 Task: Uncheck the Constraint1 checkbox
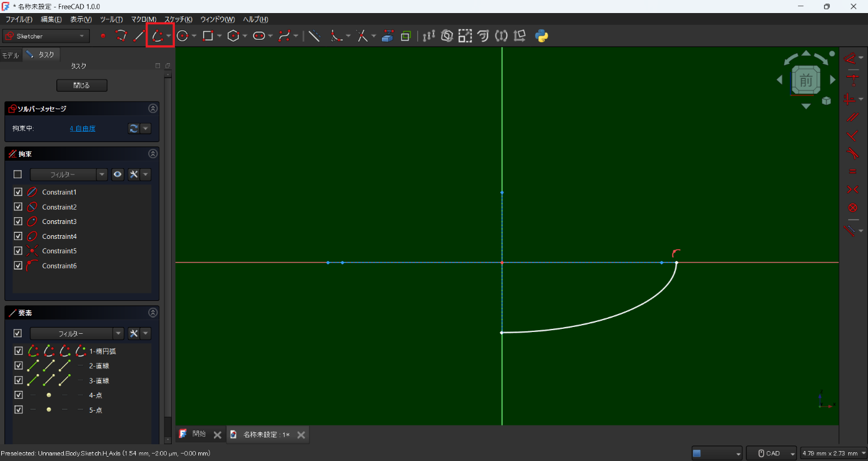pyautogui.click(x=18, y=192)
